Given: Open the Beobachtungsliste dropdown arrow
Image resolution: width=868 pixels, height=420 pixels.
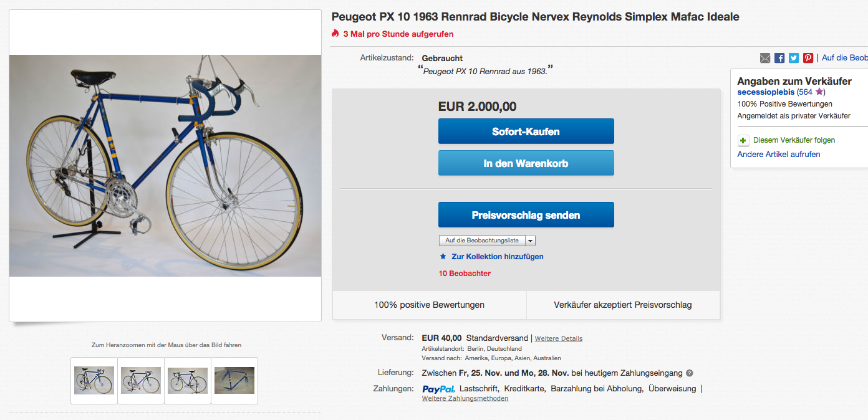Looking at the screenshot, I should (x=530, y=241).
